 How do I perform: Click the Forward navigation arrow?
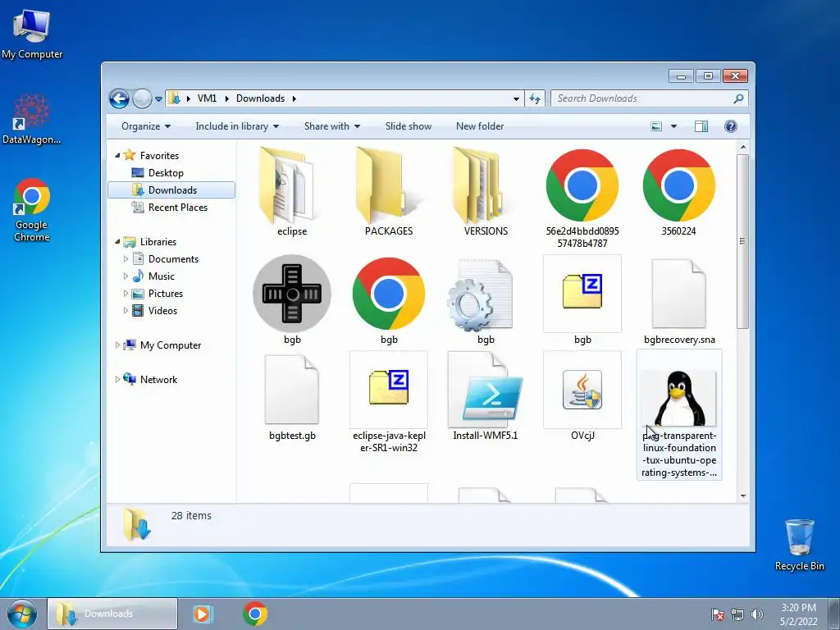click(142, 98)
